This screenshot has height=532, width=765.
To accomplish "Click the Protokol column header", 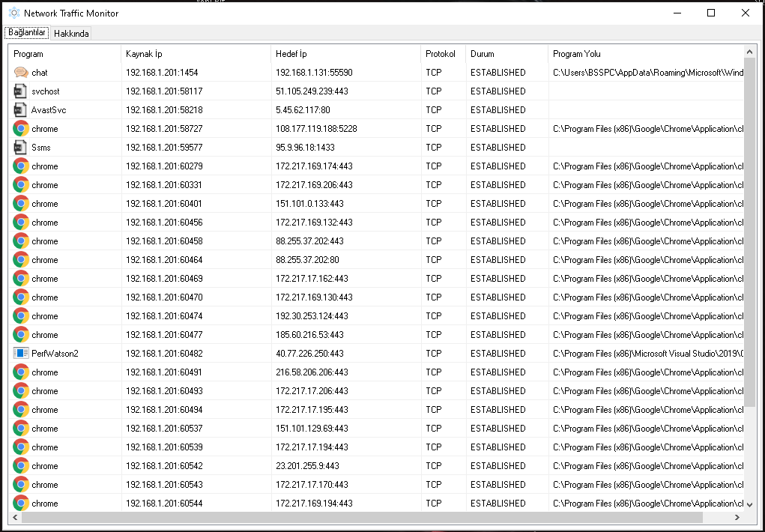I will click(x=443, y=54).
